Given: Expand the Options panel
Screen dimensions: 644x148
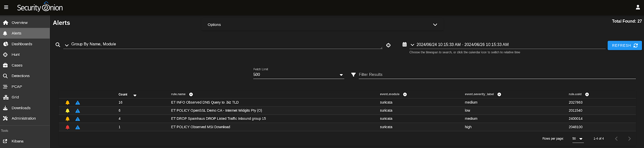Looking at the screenshot, I should [322, 25].
